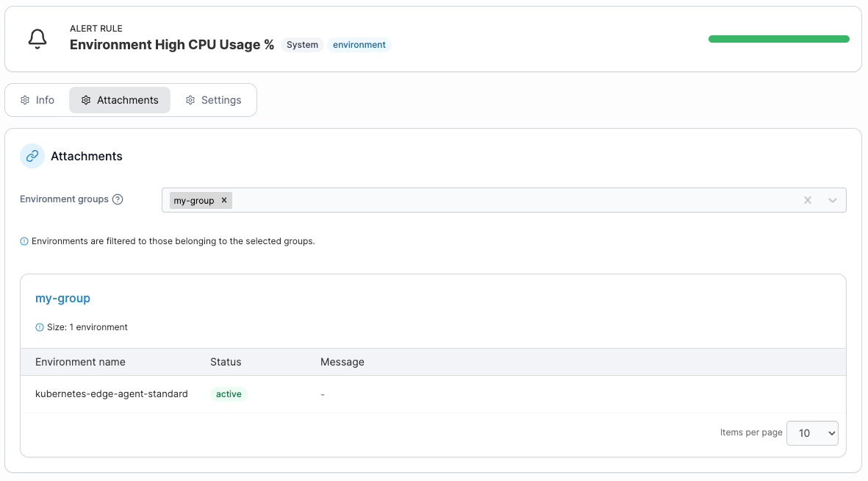Click the active status badge

[x=229, y=394]
